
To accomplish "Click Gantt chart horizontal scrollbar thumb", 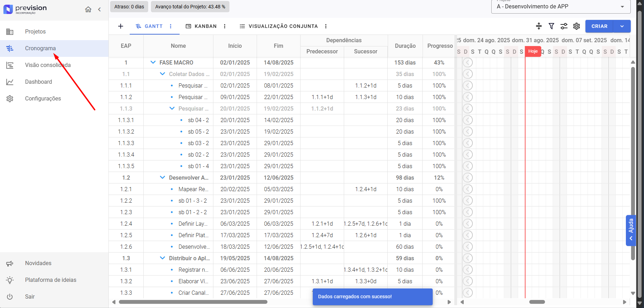I will [537, 302].
